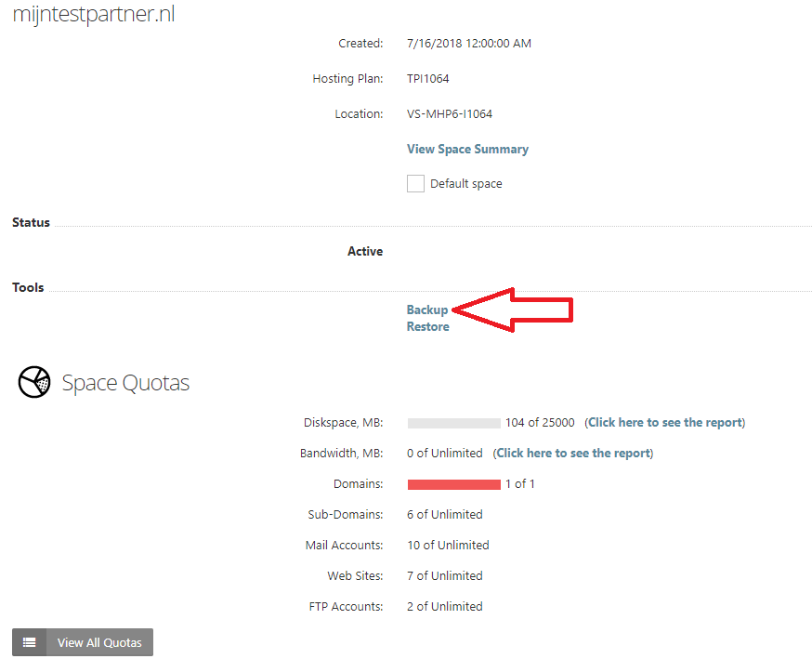Tick the Default space checkbox

coord(415,183)
